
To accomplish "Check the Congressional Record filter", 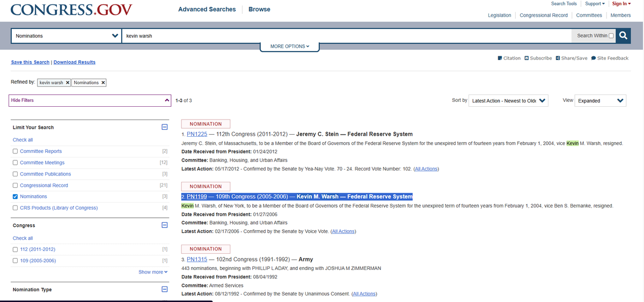I will point(15,185).
